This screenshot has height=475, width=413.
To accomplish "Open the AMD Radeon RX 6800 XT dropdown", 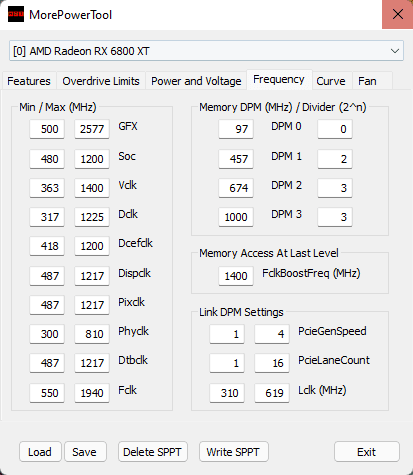I will pos(206,51).
